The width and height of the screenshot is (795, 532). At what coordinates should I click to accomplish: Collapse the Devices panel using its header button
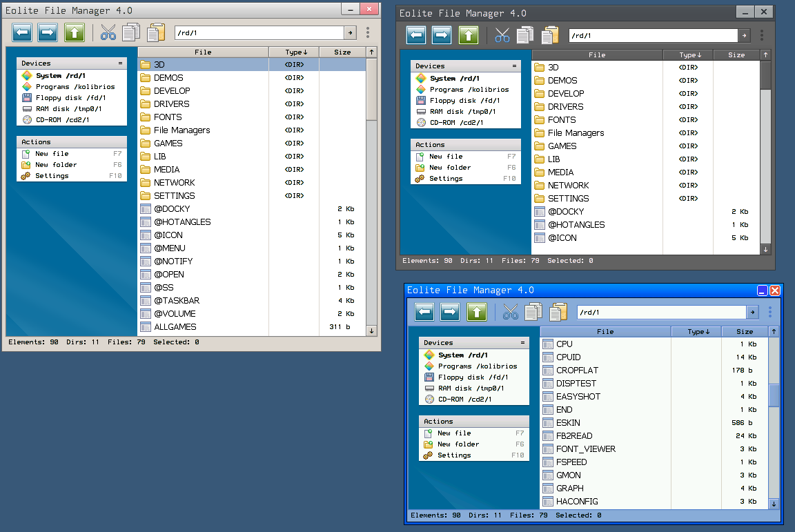click(x=121, y=63)
